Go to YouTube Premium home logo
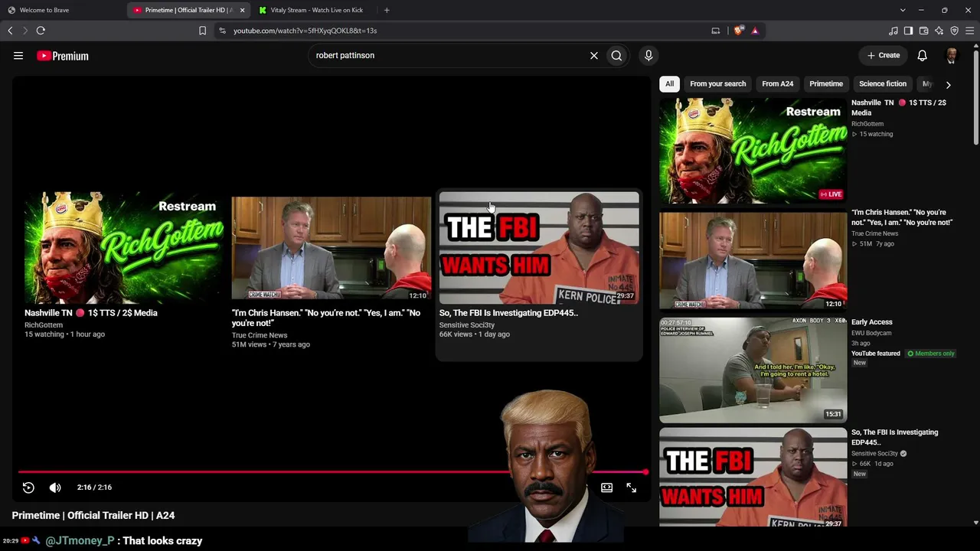980x551 pixels. (x=63, y=56)
